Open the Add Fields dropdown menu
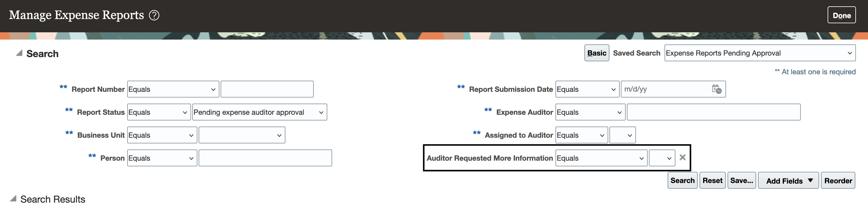The height and width of the screenshot is (215, 868). pyautogui.click(x=788, y=181)
